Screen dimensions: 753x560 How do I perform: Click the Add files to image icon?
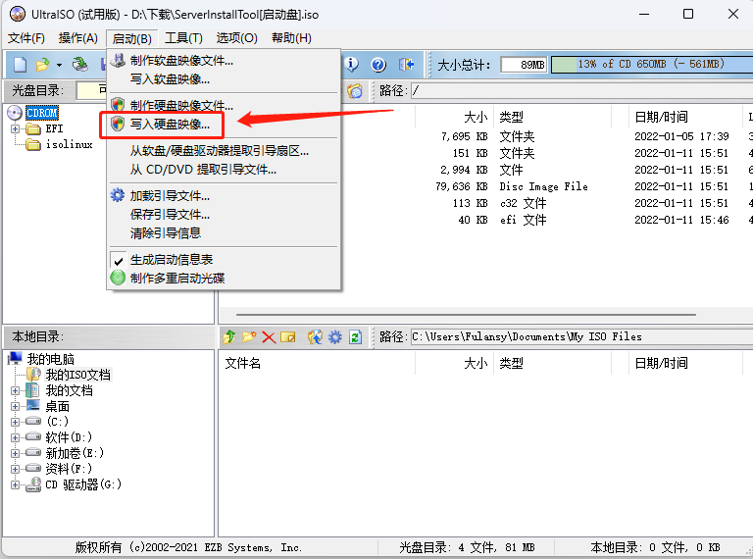(x=315, y=337)
